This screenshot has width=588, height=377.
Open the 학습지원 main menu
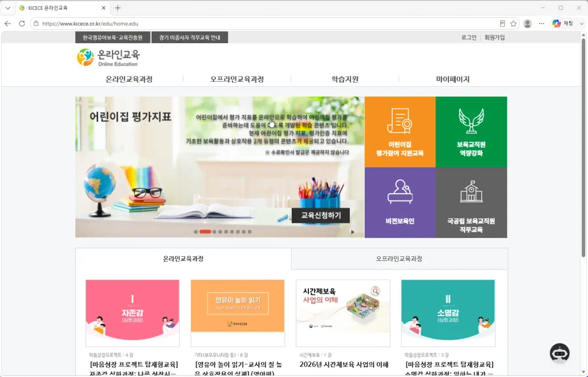tap(345, 79)
